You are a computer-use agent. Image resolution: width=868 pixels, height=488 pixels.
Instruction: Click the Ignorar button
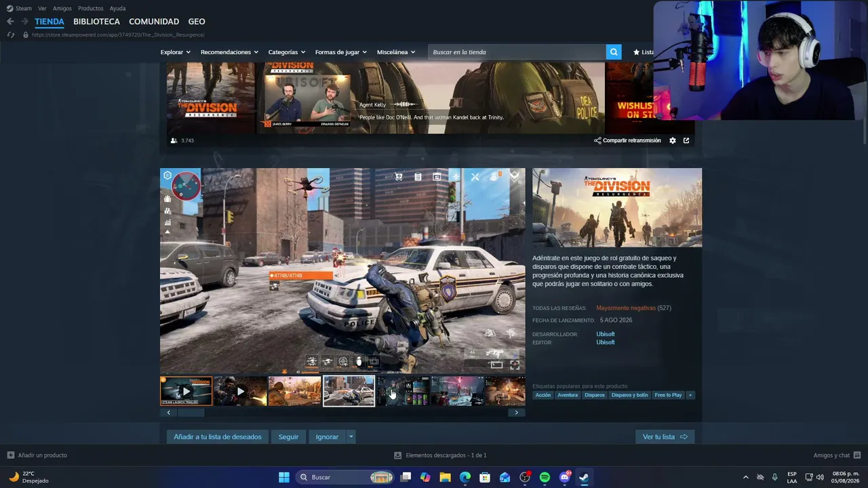tap(327, 437)
